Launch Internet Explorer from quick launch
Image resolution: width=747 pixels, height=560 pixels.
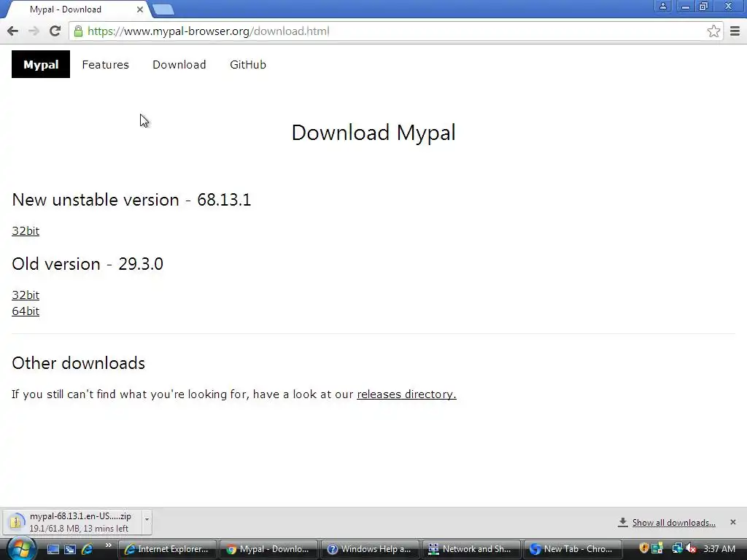[x=88, y=550]
